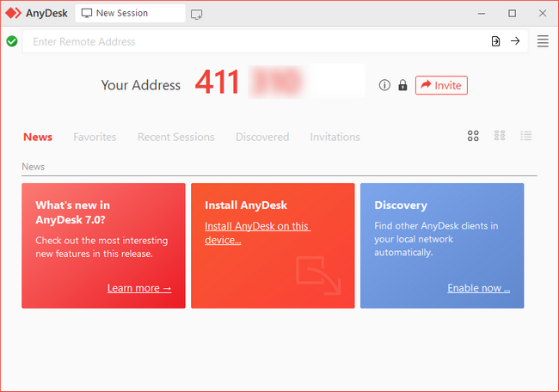Click the News section heading
The height and width of the screenshot is (392, 559).
click(34, 167)
